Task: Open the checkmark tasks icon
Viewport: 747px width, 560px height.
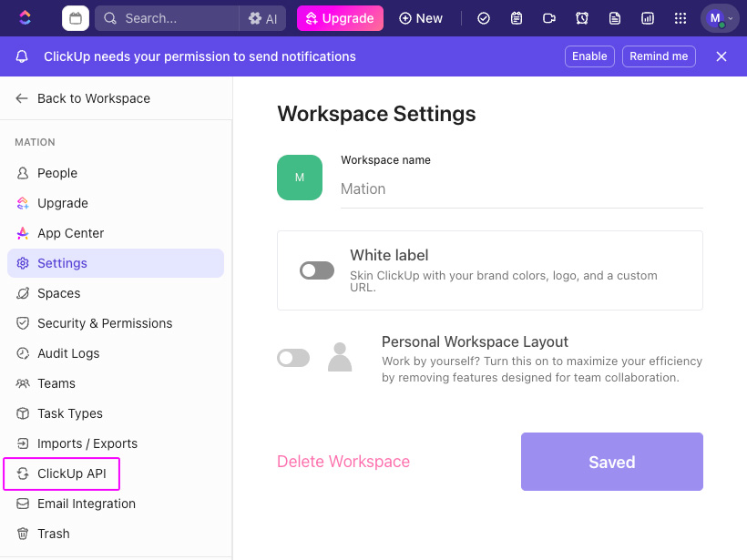Action: (484, 18)
